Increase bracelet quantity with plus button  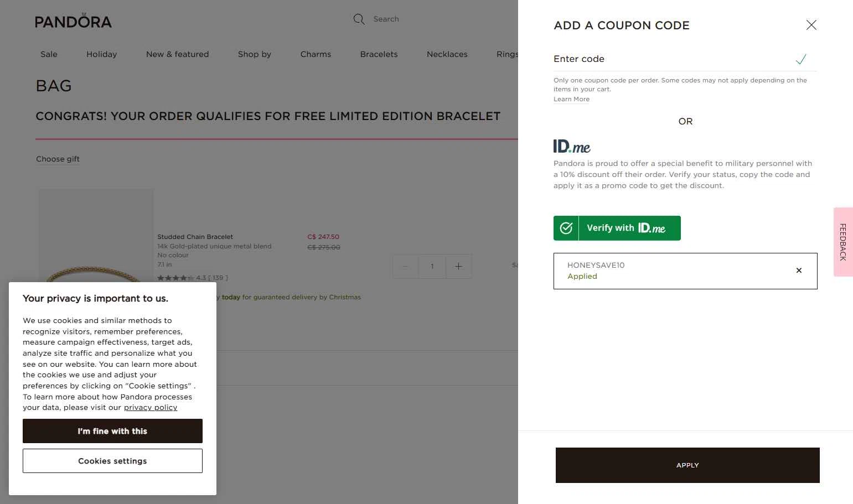coord(458,266)
